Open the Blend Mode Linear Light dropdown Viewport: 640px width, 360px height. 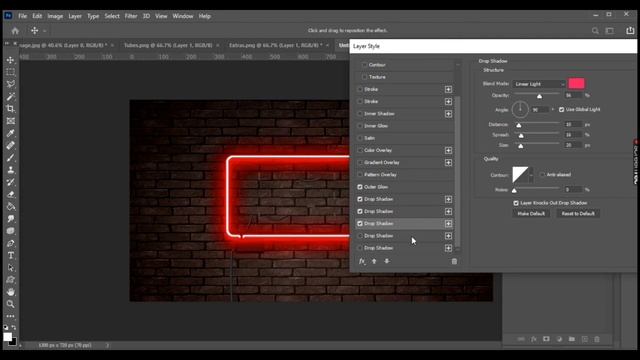[539, 84]
